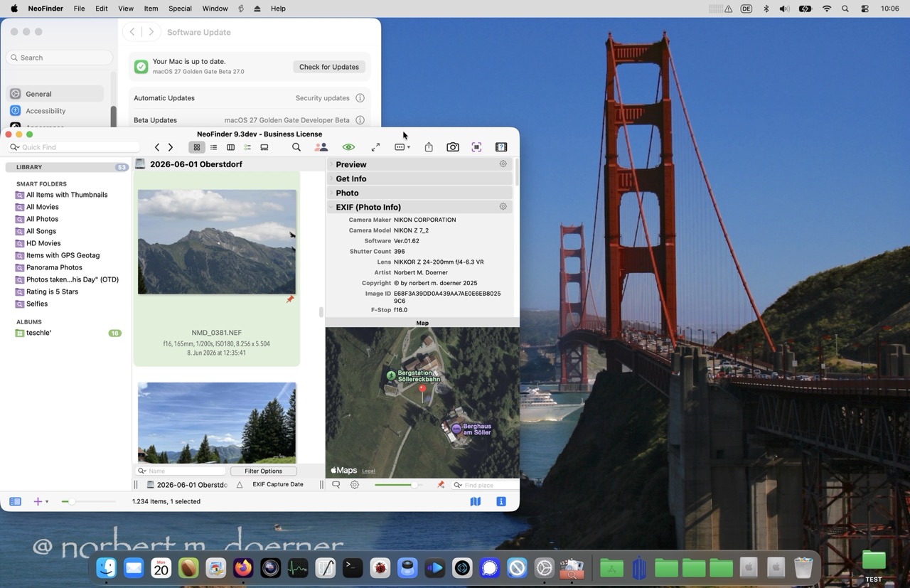Image resolution: width=910 pixels, height=588 pixels.
Task: Open the Special menu
Action: pyautogui.click(x=180, y=9)
